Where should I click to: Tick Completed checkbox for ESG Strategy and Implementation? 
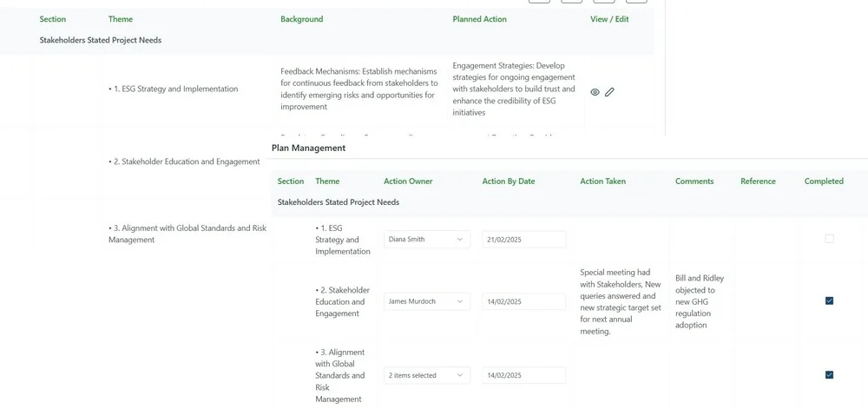point(829,239)
